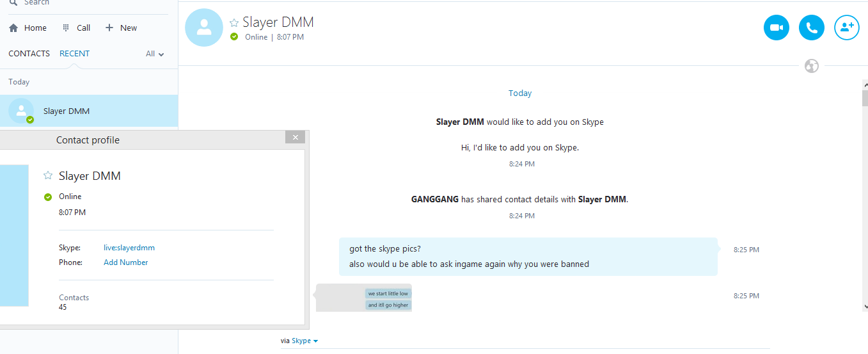
Task: Open Slayer DMM avatar in conversation header
Action: [204, 28]
